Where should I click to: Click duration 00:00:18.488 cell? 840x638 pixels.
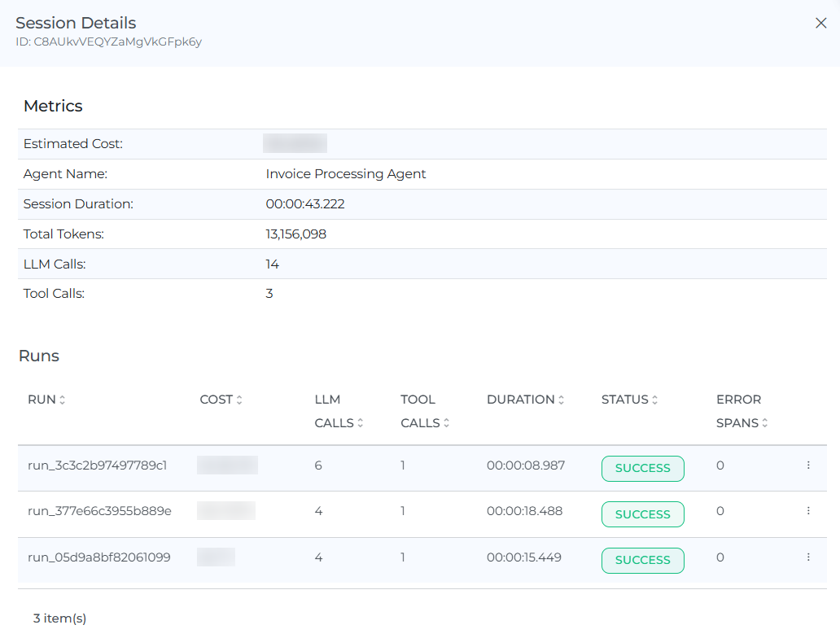(524, 511)
